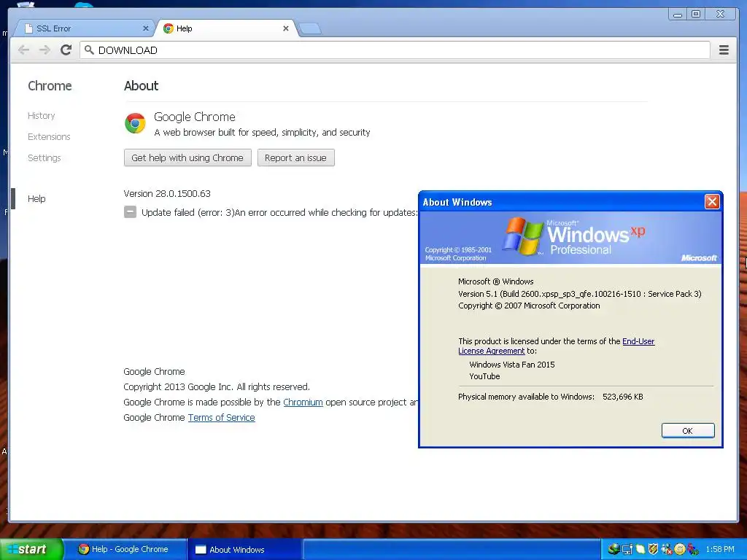Select About Windows taskbar button
This screenshot has height=560, width=747.
pos(245,550)
